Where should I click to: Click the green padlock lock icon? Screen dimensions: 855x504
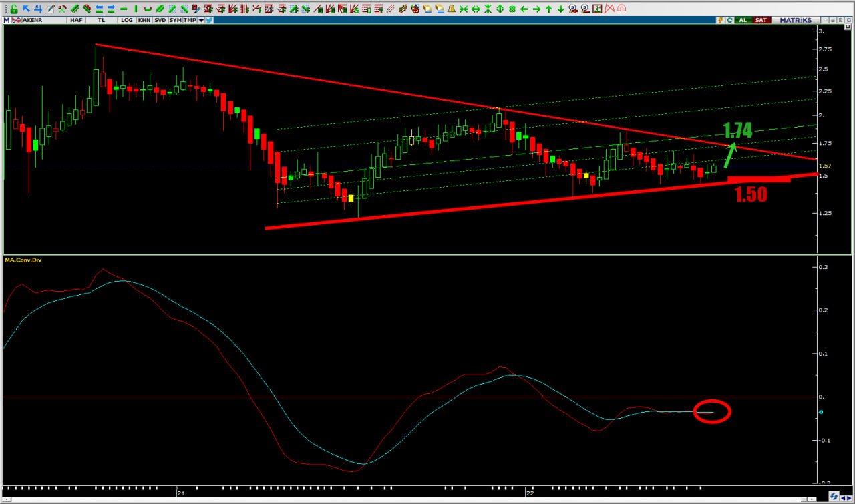pyautogui.click(x=13, y=9)
